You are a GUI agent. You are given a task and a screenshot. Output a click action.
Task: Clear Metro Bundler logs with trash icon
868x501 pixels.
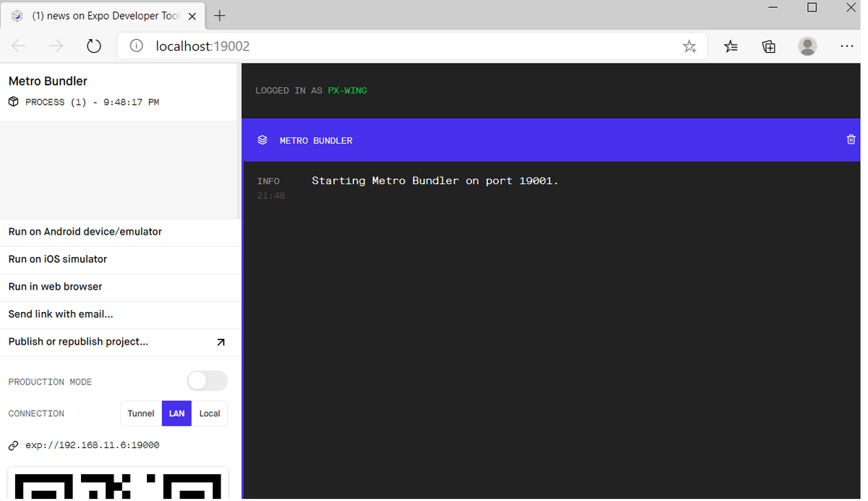(851, 140)
